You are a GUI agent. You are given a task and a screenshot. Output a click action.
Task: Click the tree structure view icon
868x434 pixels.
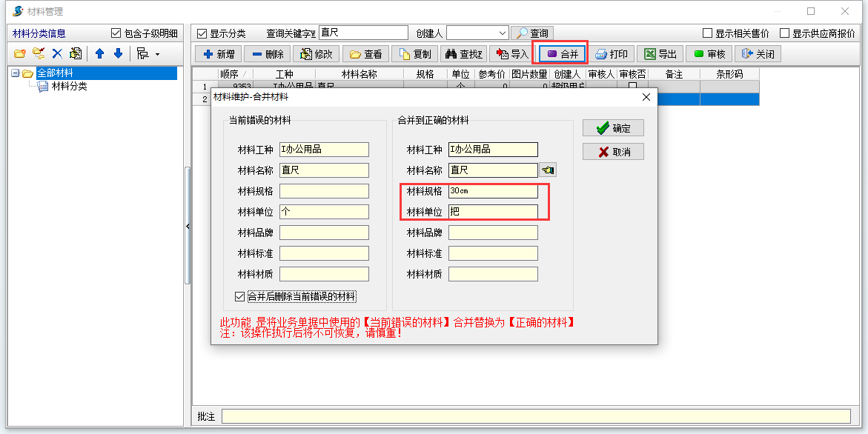(143, 53)
